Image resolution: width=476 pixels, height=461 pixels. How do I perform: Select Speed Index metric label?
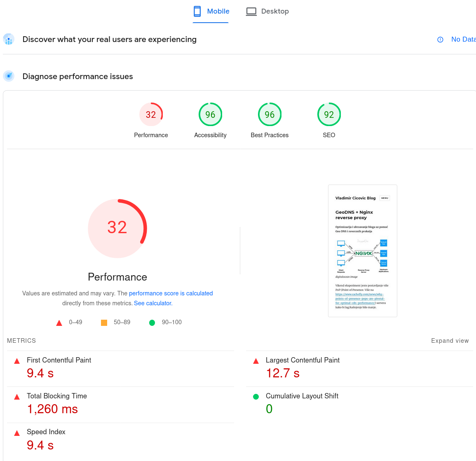(x=46, y=432)
